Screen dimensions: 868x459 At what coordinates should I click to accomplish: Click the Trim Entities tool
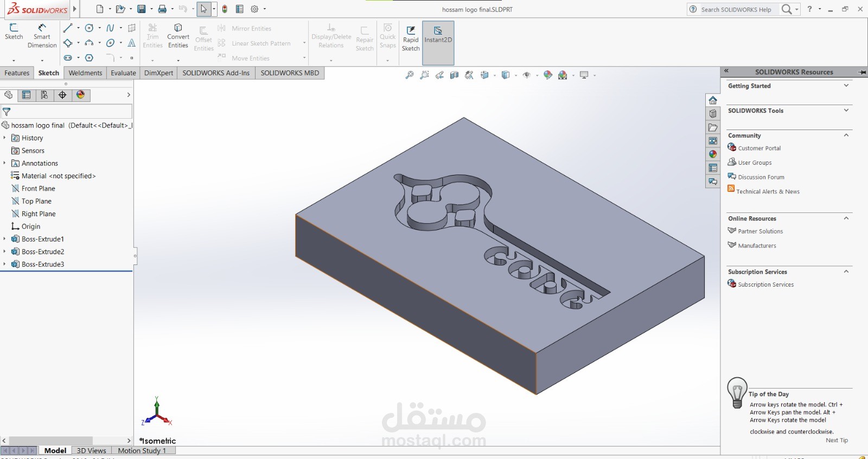coord(153,36)
